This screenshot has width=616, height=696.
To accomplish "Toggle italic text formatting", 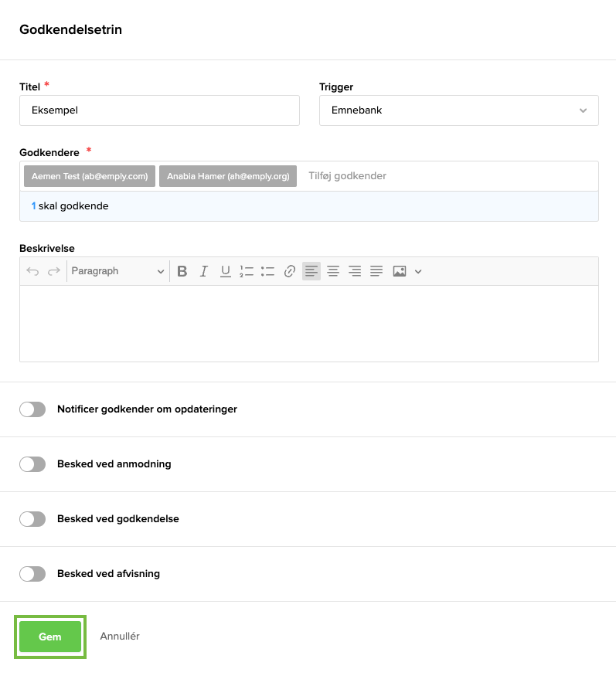I will (204, 271).
